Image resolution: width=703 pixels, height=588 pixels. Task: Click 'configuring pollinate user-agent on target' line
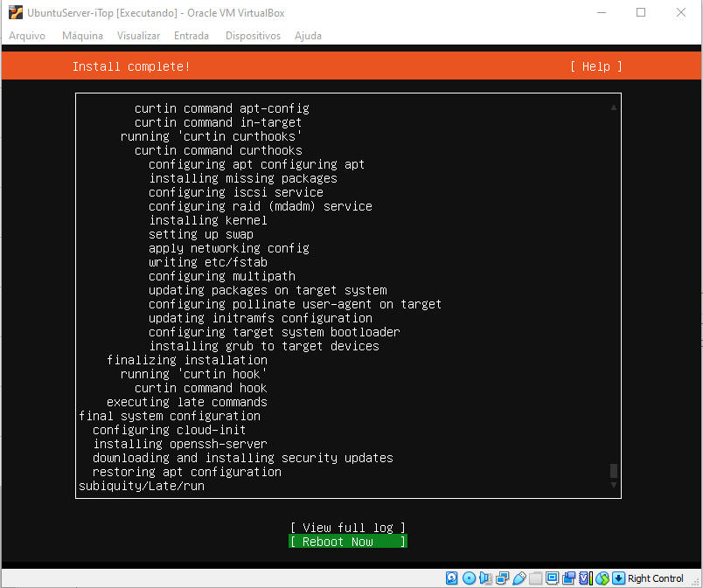tap(295, 304)
